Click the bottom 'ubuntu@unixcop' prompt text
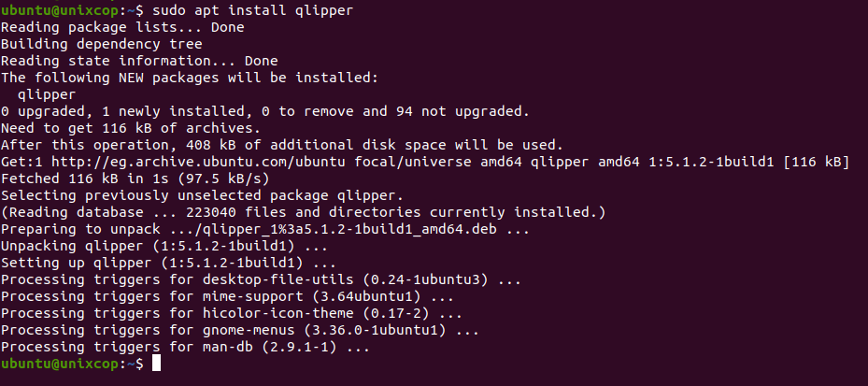 click(60, 365)
